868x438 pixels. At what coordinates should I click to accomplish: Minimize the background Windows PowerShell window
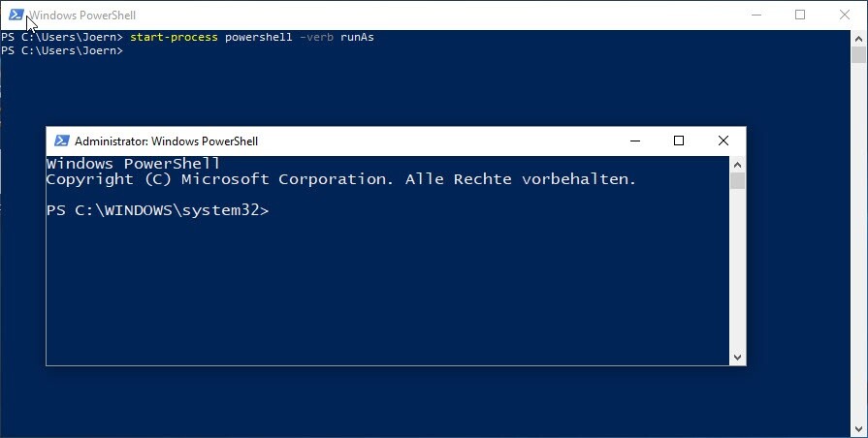tap(755, 15)
